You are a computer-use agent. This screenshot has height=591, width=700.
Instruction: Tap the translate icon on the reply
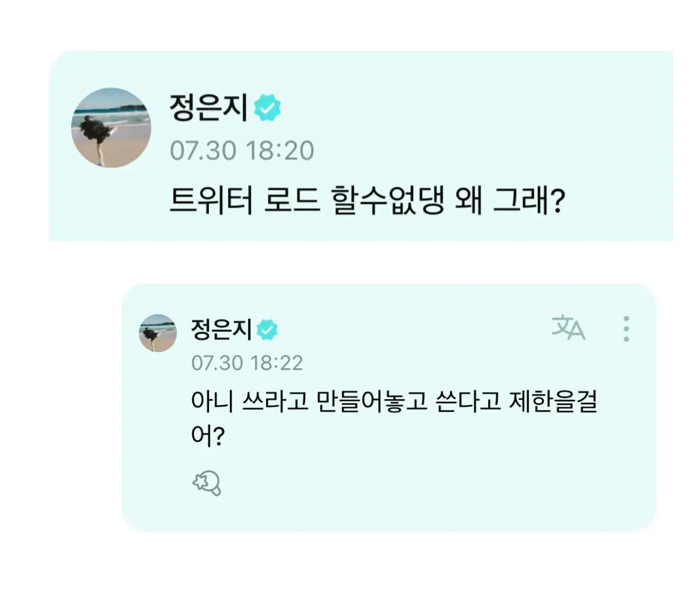pos(568,328)
